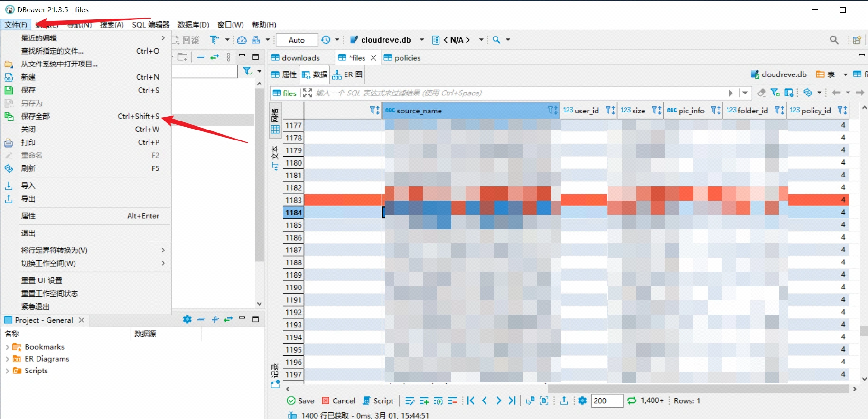Click the apply filter play arrow
This screenshot has height=419, width=868.
coord(731,93)
